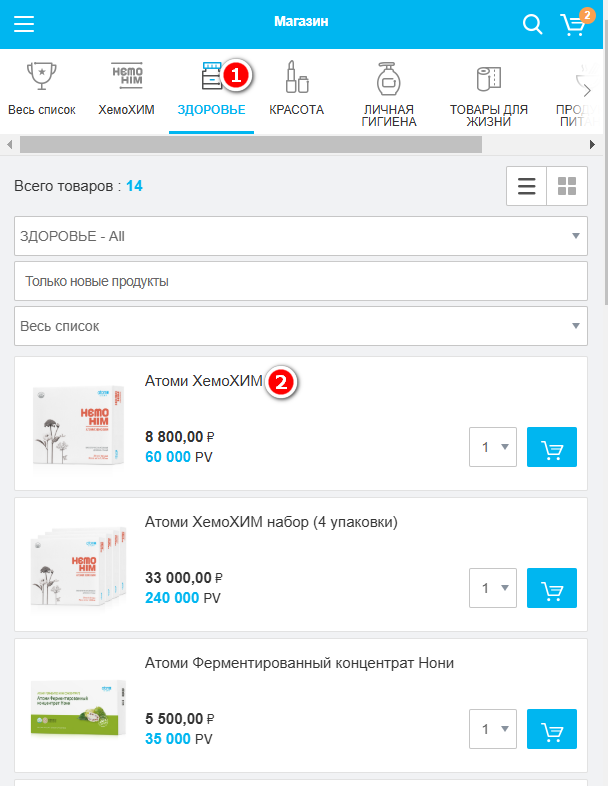The image size is (608, 786).
Task: Add ХемоХИМ набор (4 упаковки) to cart
Action: pos(552,587)
